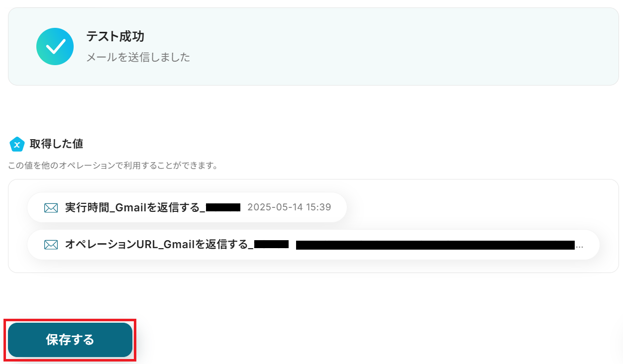
Task: Click blank gap between banner and 取得した値 heading
Action: click(313, 109)
